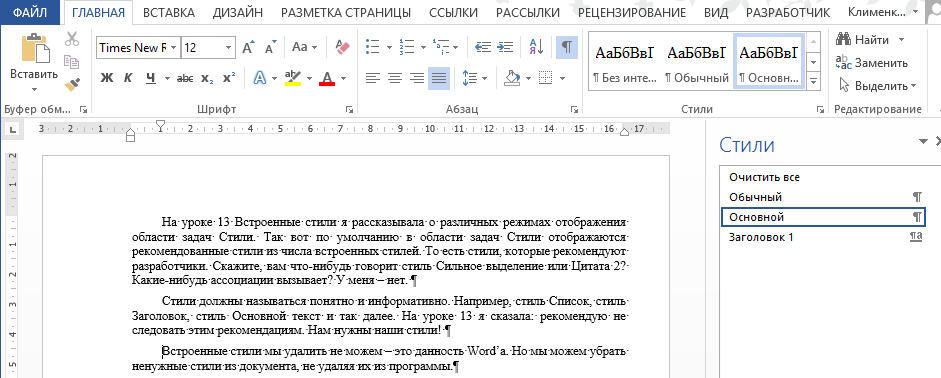Align text right
This screenshot has width=941, height=378.
pyautogui.click(x=416, y=78)
